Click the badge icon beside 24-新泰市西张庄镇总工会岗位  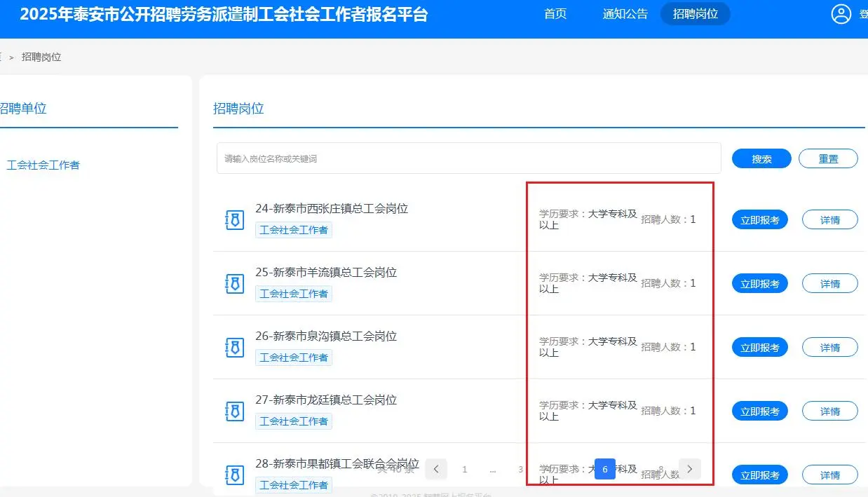point(234,219)
